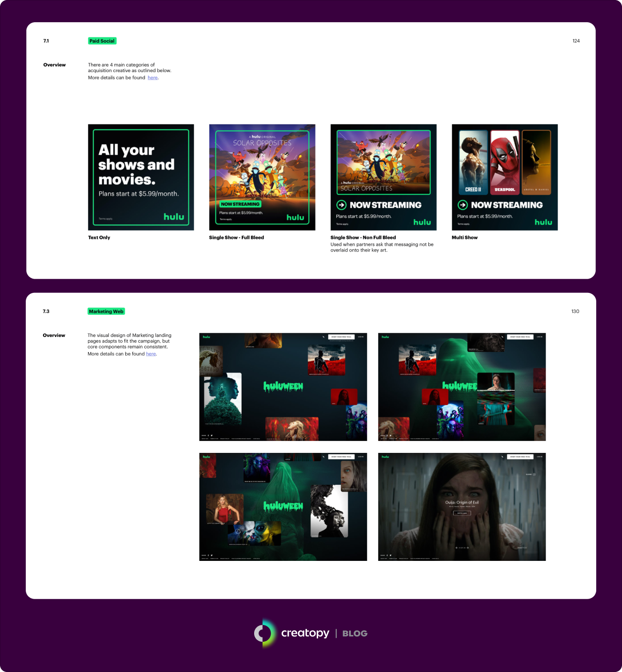Click the BLOG label in footer

click(355, 633)
